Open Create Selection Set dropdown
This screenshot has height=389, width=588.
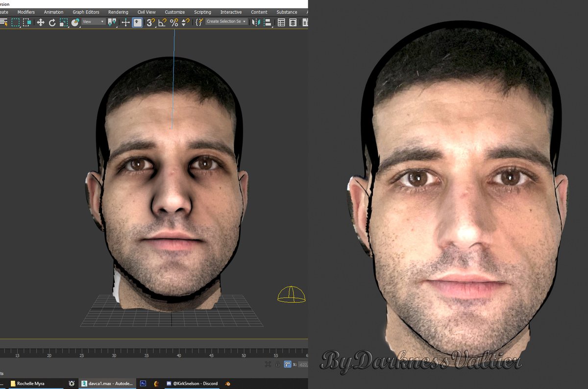pyautogui.click(x=226, y=22)
